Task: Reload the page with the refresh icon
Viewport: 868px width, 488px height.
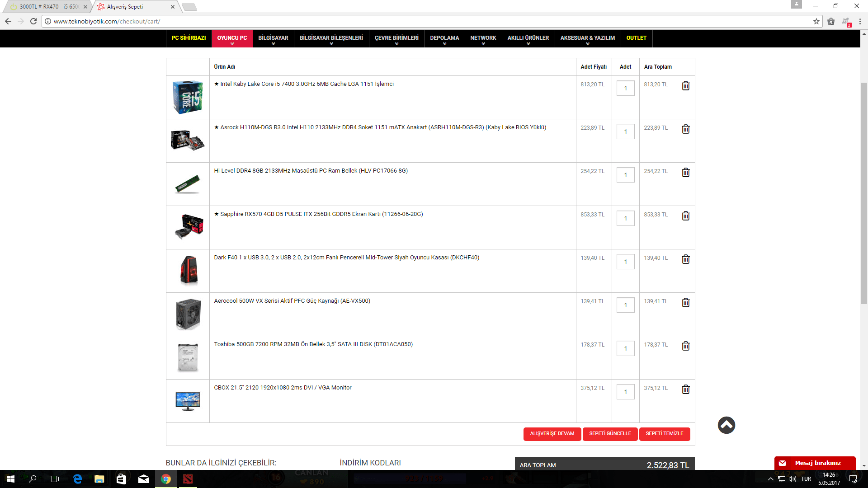Action: (33, 21)
